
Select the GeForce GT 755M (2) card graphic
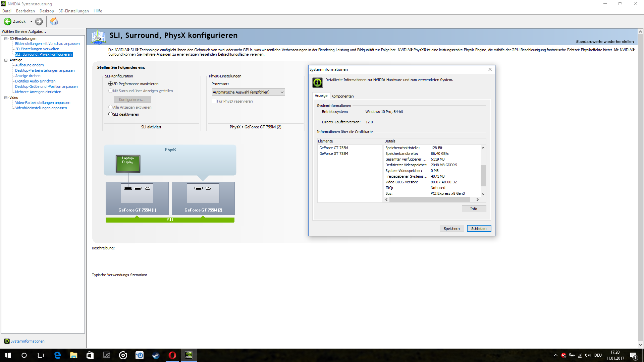tap(203, 198)
